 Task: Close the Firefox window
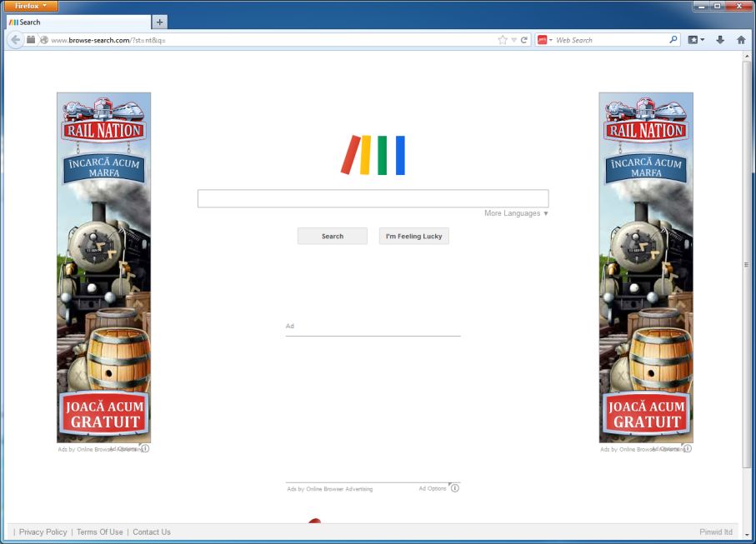point(738,6)
